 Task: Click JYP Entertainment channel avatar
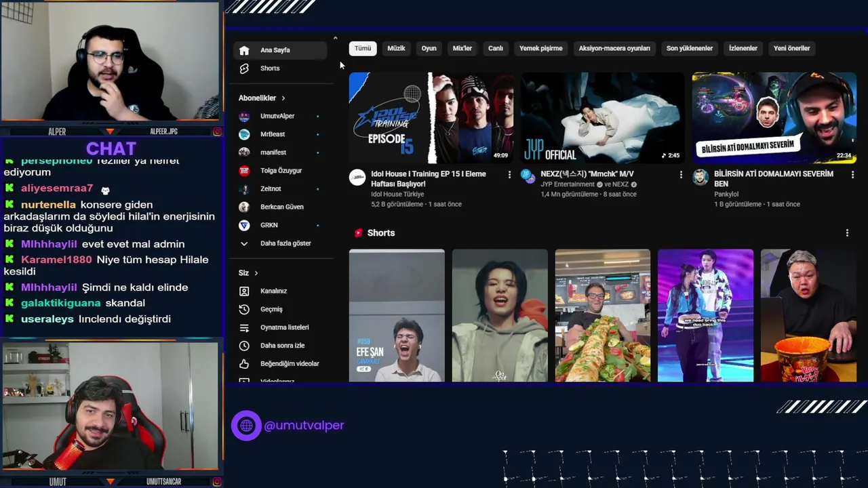pyautogui.click(x=528, y=176)
